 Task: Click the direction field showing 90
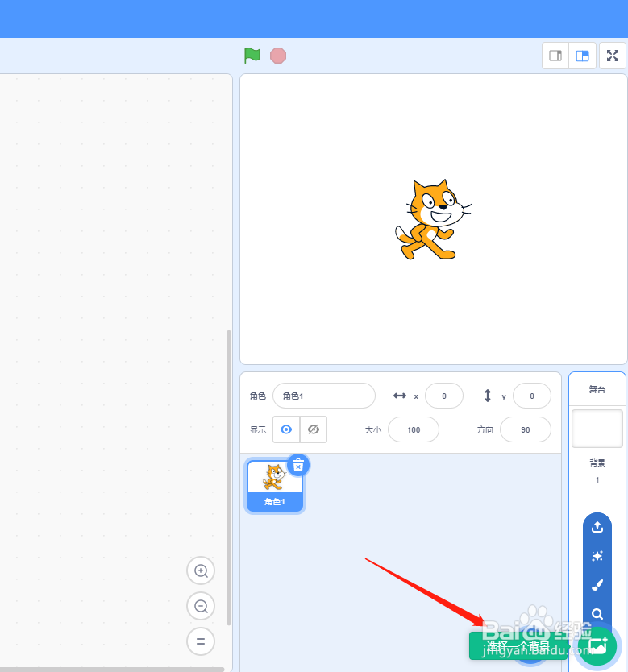tap(526, 429)
